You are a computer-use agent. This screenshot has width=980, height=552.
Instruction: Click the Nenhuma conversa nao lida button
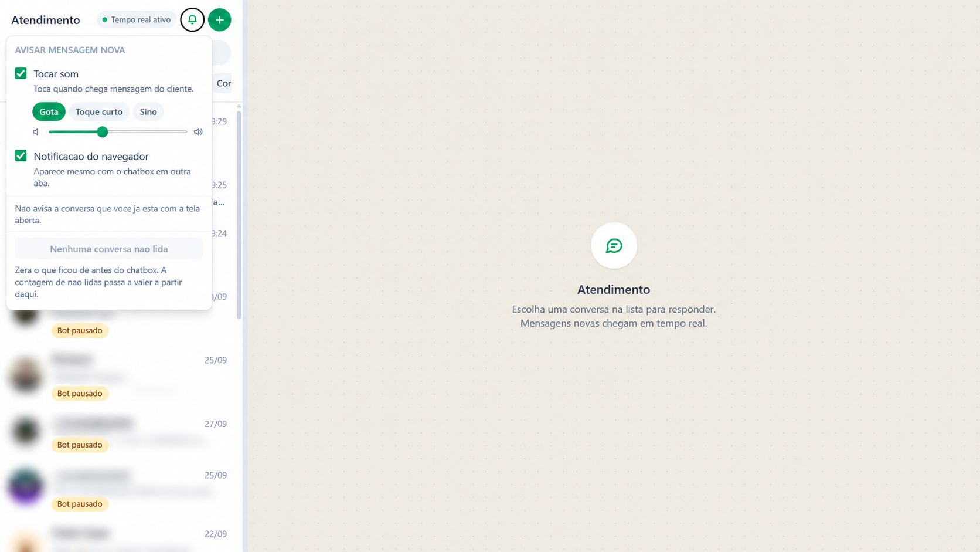pos(109,249)
